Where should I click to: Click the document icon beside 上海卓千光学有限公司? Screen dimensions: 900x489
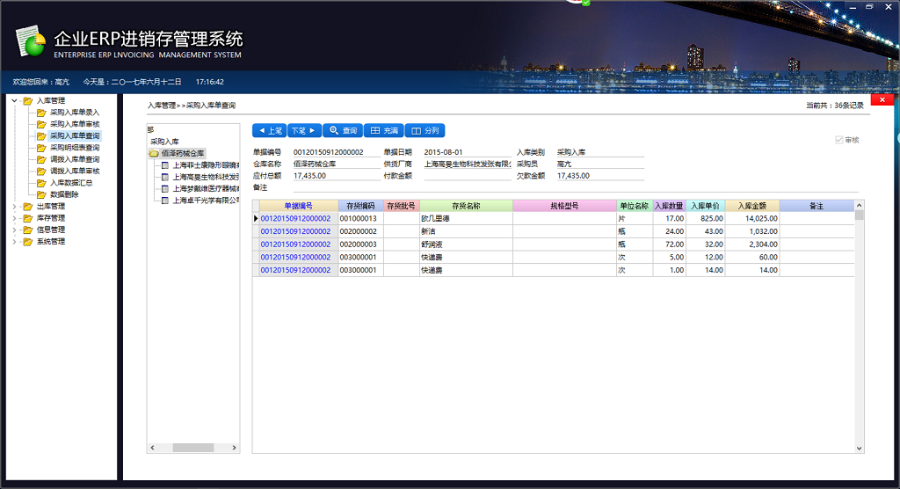point(165,200)
